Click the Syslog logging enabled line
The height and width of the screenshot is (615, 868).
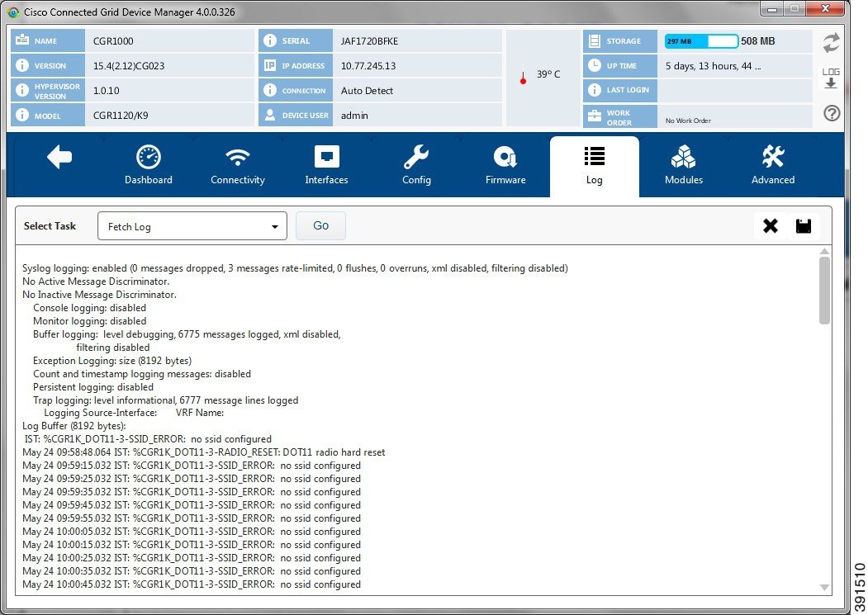point(295,268)
